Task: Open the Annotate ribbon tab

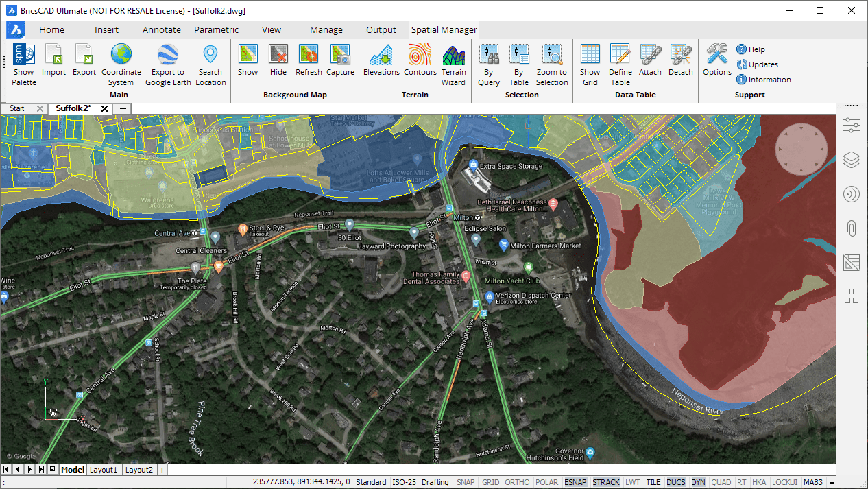Action: (x=162, y=29)
